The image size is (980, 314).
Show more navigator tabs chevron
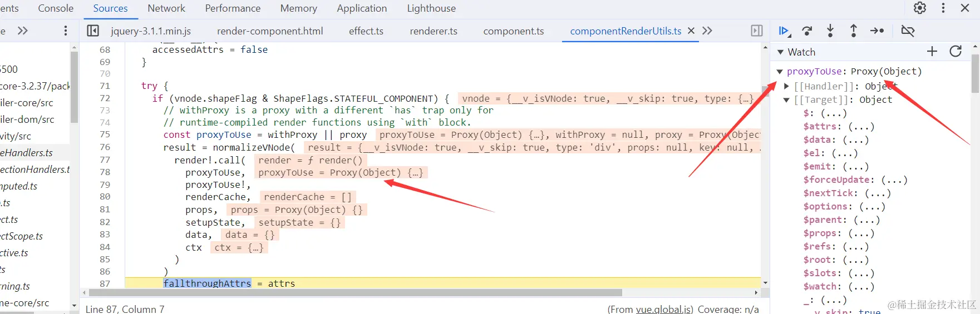point(22,31)
